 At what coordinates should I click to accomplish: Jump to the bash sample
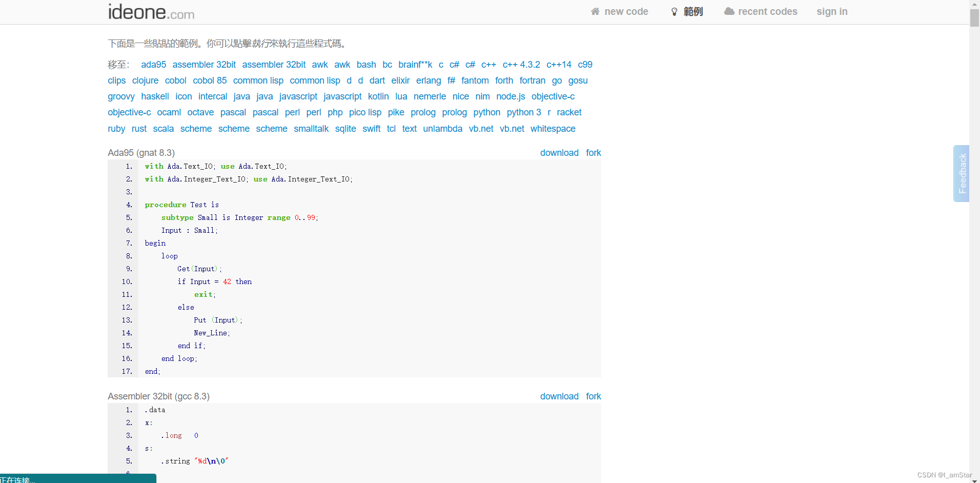coord(366,65)
